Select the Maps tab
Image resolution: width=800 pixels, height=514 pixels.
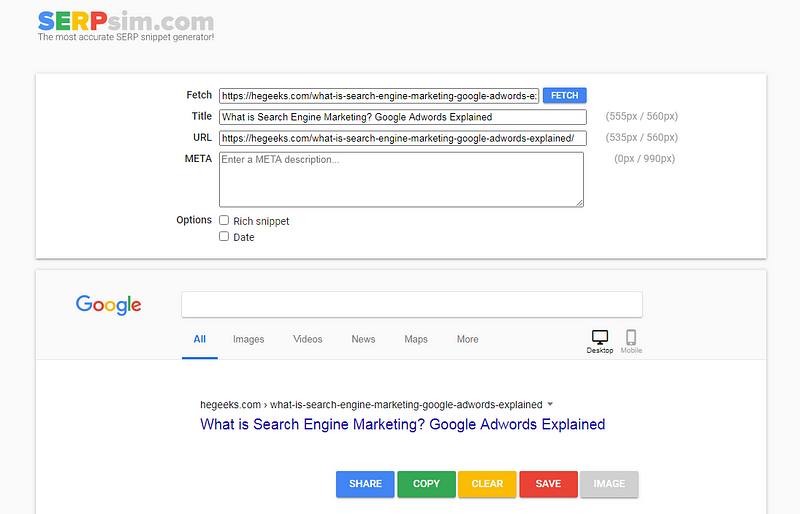(x=416, y=339)
